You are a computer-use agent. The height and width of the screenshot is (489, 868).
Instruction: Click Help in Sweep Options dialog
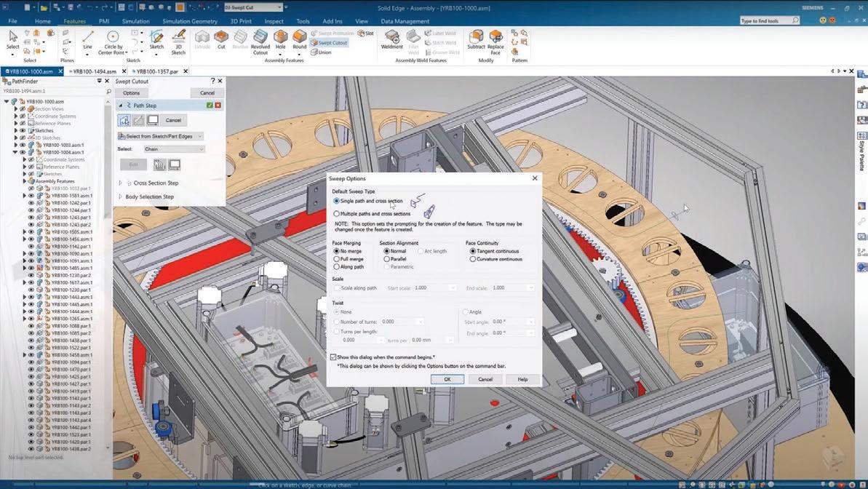(x=522, y=379)
